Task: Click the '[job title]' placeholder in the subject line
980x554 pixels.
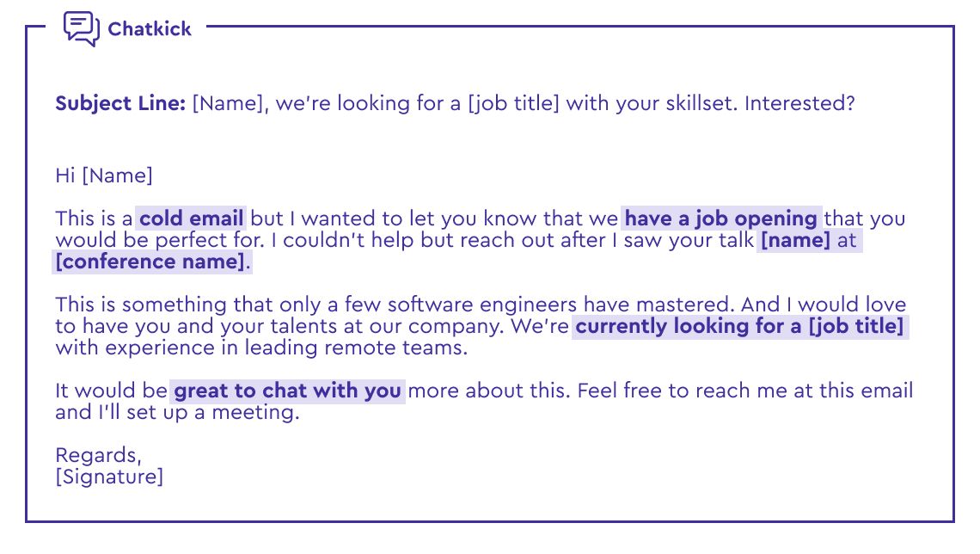Action: click(514, 103)
